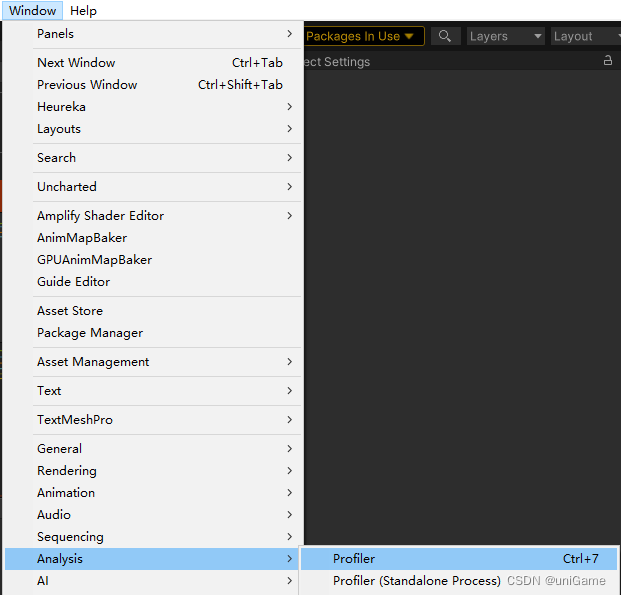Open the Uncharted submenu

152,187
